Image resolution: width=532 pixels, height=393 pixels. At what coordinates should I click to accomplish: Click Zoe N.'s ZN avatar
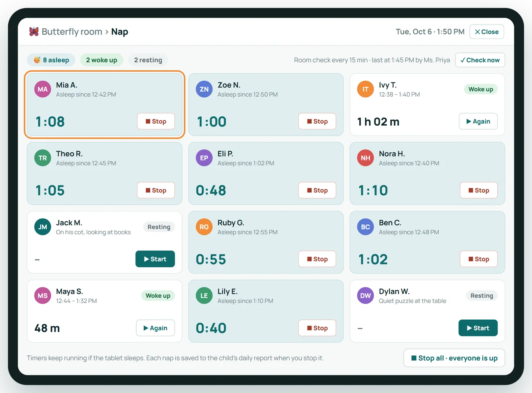(x=204, y=89)
